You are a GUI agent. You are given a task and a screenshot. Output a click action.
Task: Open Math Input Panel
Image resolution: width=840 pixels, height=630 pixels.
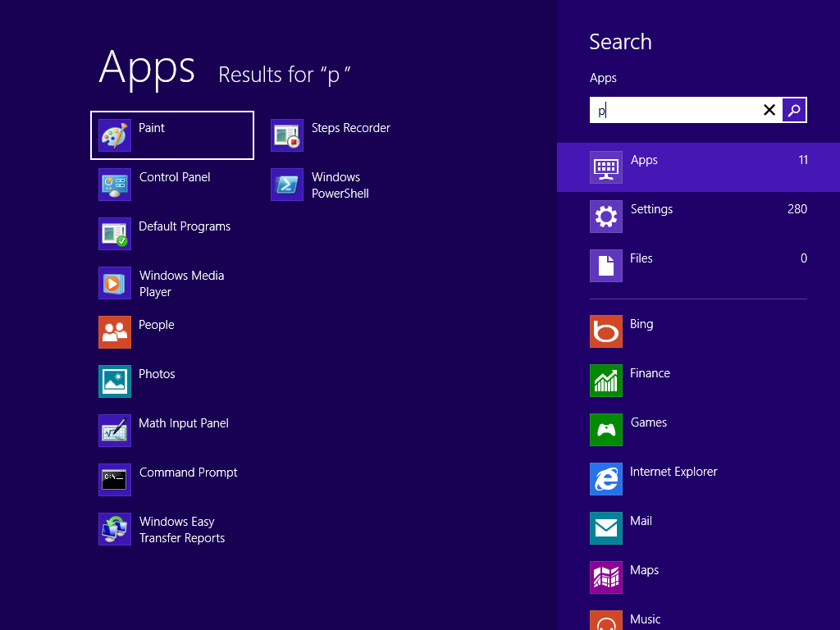click(115, 431)
